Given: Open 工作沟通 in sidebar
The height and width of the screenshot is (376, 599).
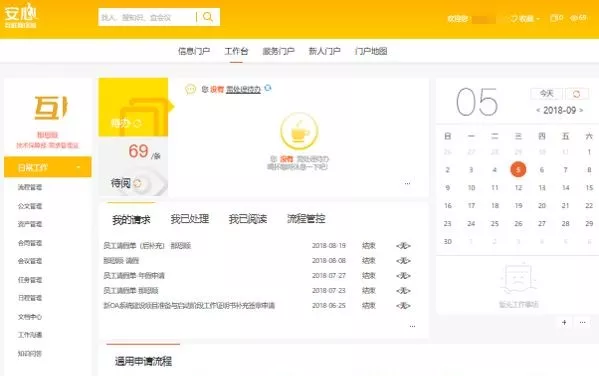Looking at the screenshot, I should (x=30, y=335).
